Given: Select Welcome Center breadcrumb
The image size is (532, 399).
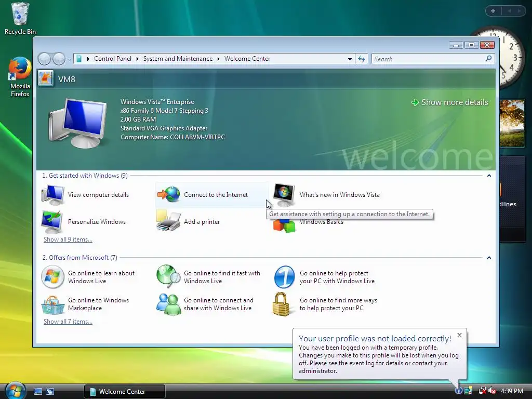Looking at the screenshot, I should [x=247, y=59].
